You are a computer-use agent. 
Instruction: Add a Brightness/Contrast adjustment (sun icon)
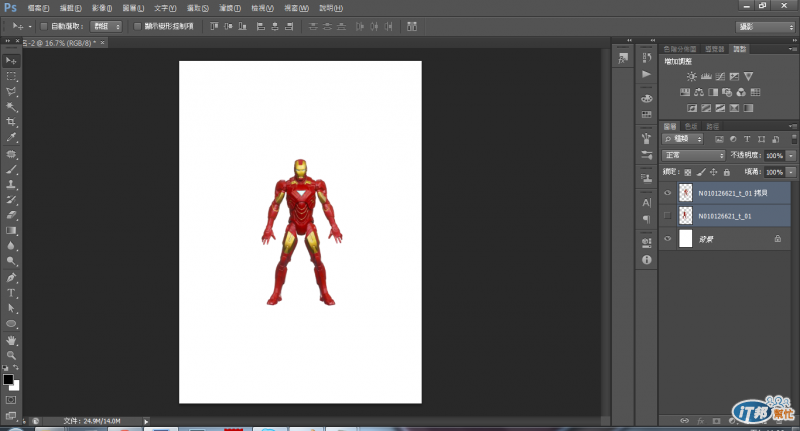(691, 76)
